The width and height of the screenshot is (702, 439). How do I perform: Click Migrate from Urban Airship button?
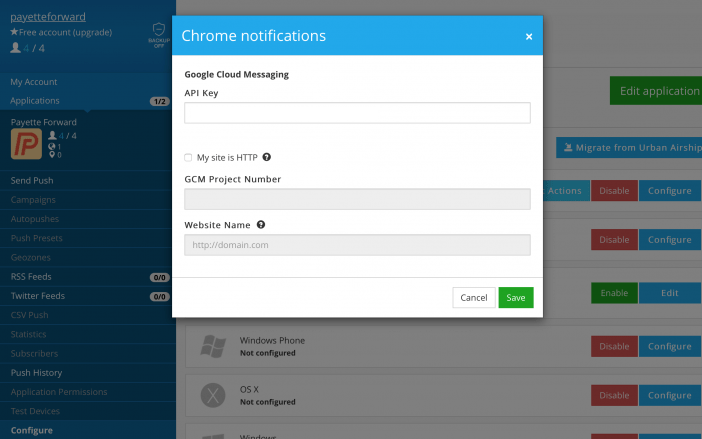(629, 148)
